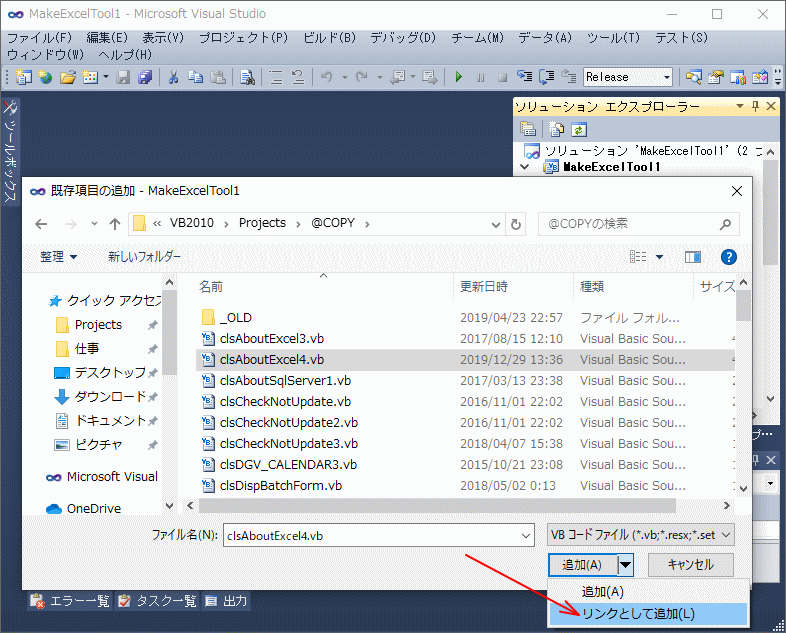
Task: Select Projects in Quick Access
Action: [x=98, y=325]
